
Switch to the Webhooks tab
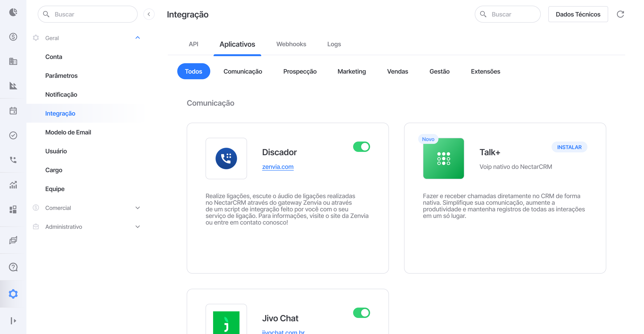(x=291, y=44)
